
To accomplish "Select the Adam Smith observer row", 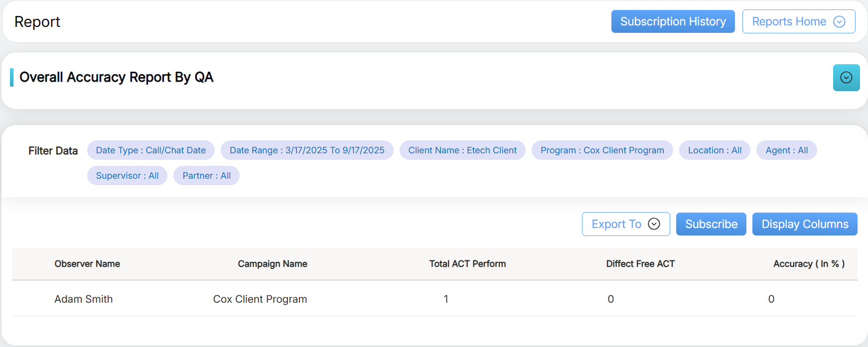I will click(x=84, y=299).
